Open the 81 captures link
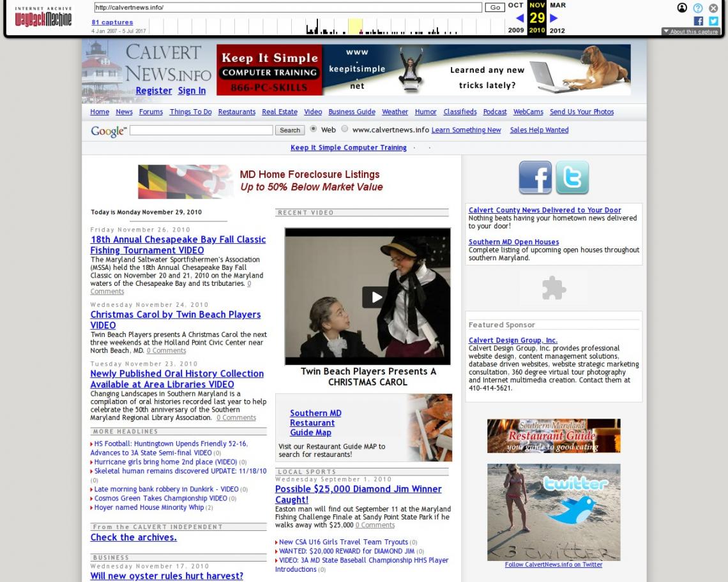This screenshot has height=582, width=728. pyautogui.click(x=112, y=22)
